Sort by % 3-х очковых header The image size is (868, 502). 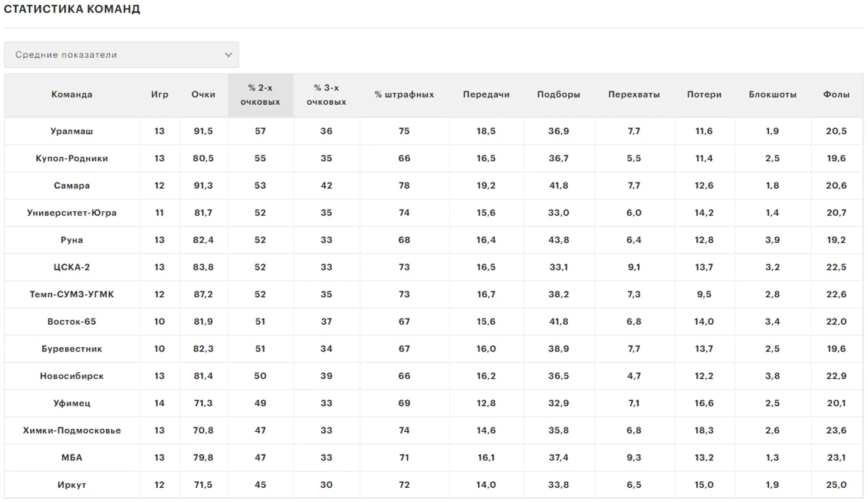click(x=326, y=95)
